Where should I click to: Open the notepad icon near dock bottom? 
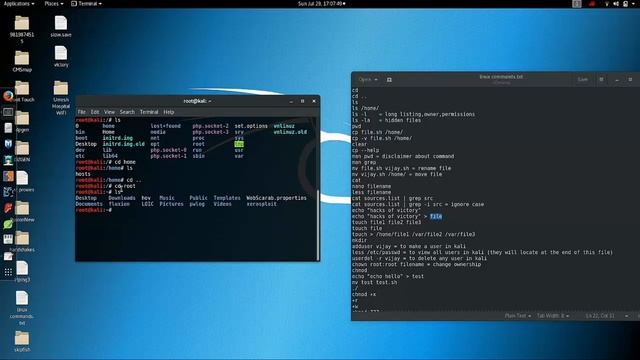[x=8, y=256]
